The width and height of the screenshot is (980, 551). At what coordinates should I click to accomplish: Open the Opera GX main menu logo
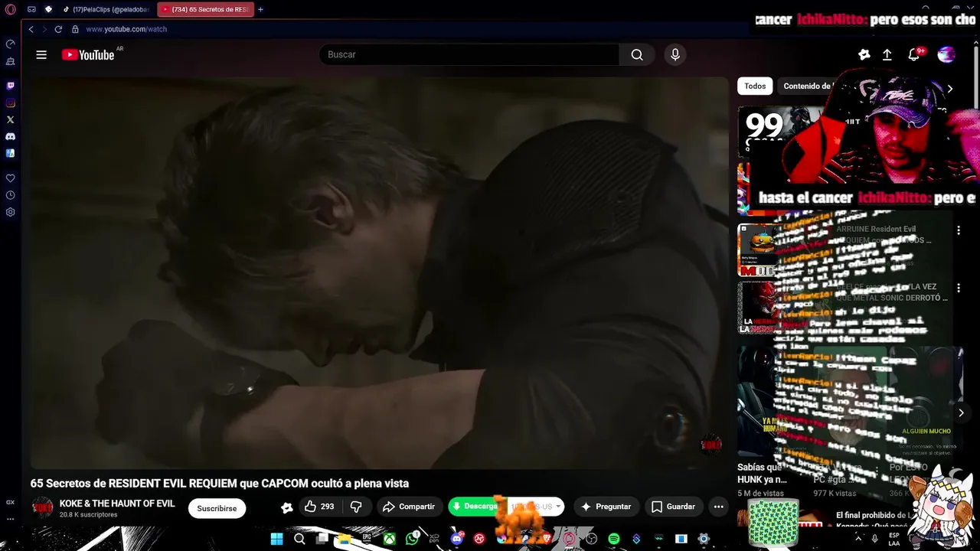pos(10,9)
